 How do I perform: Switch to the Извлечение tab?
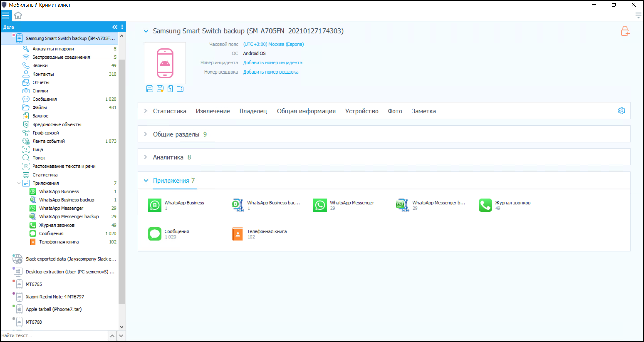pos(213,111)
